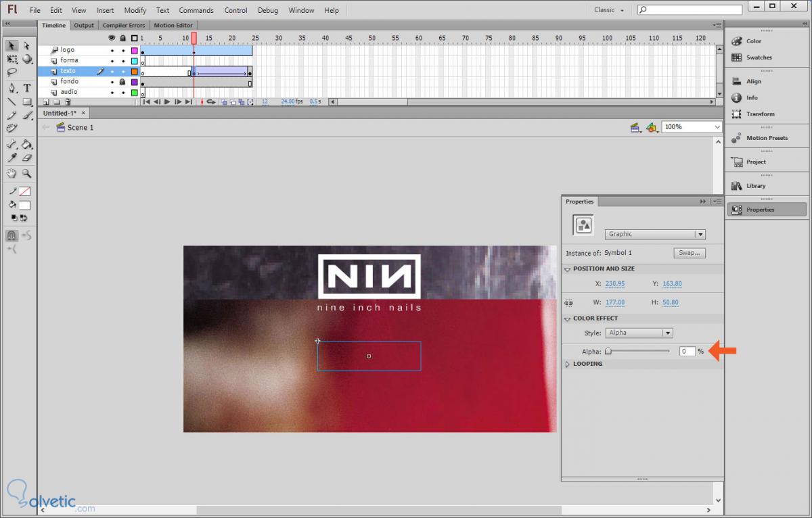This screenshot has width=812, height=518.
Task: Pick the Lasso tool
Action: pos(12,72)
